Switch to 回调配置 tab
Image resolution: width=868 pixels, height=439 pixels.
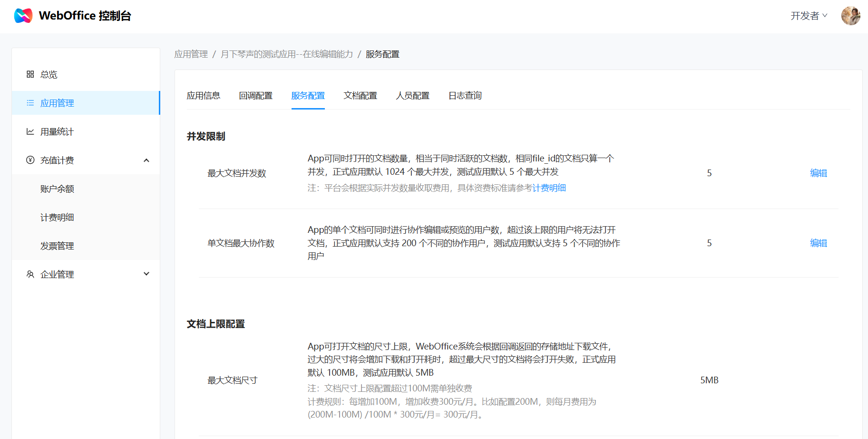(256, 96)
